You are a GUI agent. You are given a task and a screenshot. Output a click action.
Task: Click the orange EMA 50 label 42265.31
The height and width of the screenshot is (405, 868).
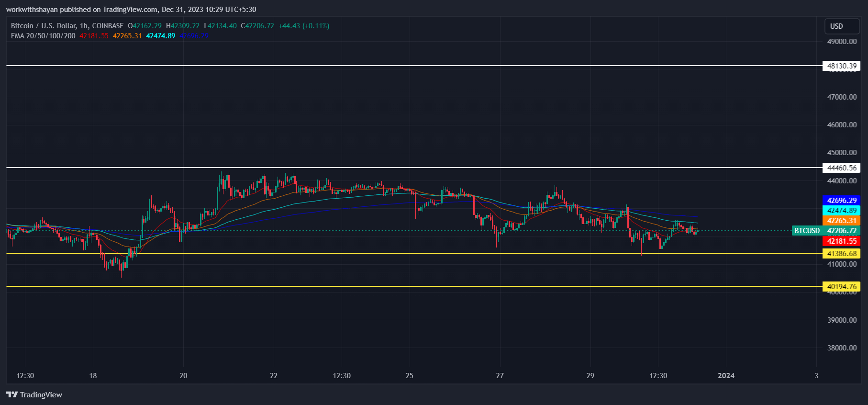coord(842,221)
